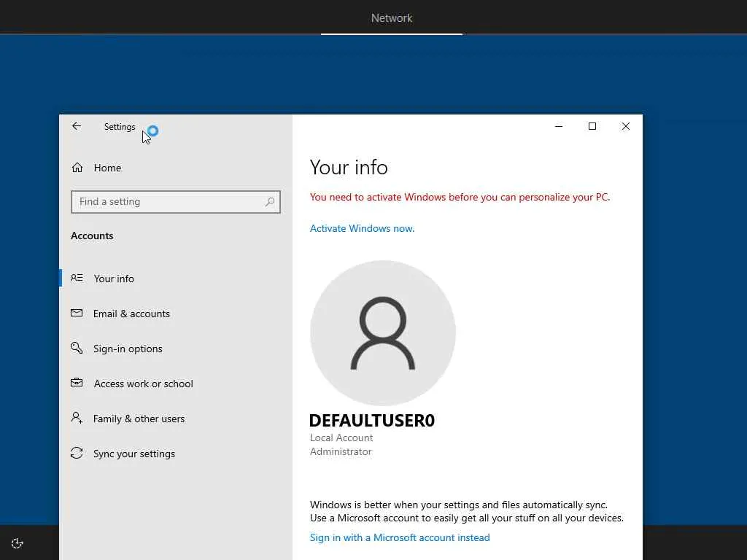
Task: Open Email & accounts section
Action: 176,314
